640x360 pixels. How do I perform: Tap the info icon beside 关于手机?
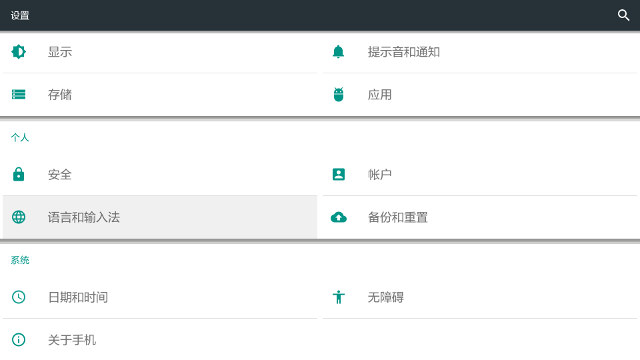pos(18,339)
